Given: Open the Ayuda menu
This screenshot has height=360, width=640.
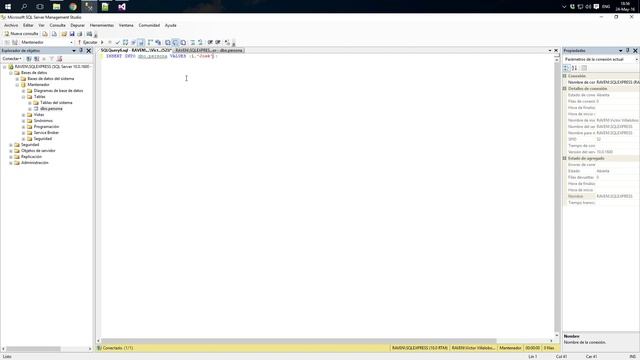Looking at the screenshot, I should click(x=171, y=25).
